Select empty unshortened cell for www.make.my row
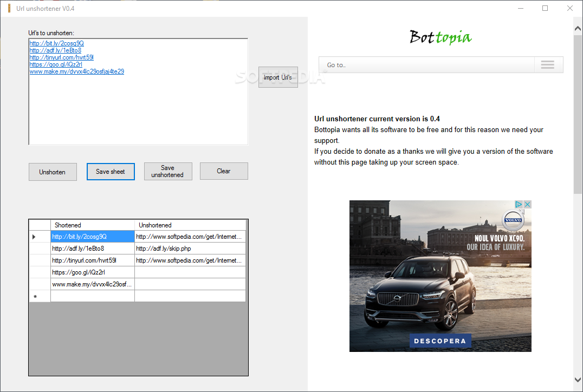Viewport: 583px width, 392px height. click(x=190, y=284)
